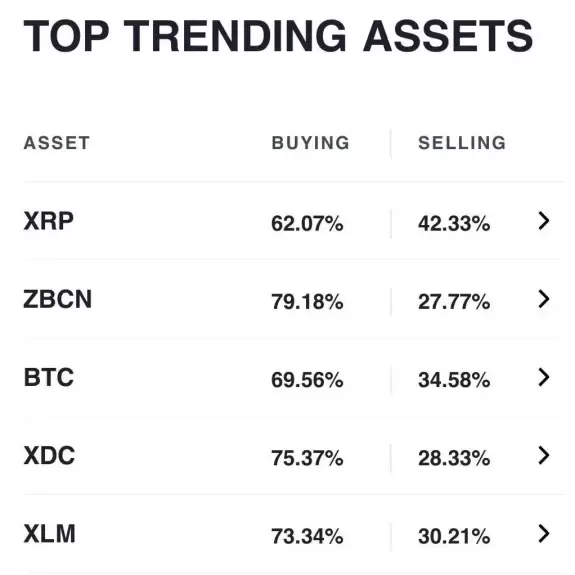The height and width of the screenshot is (575, 575).
Task: Open ZBCN details chevron arrow
Action: click(544, 299)
